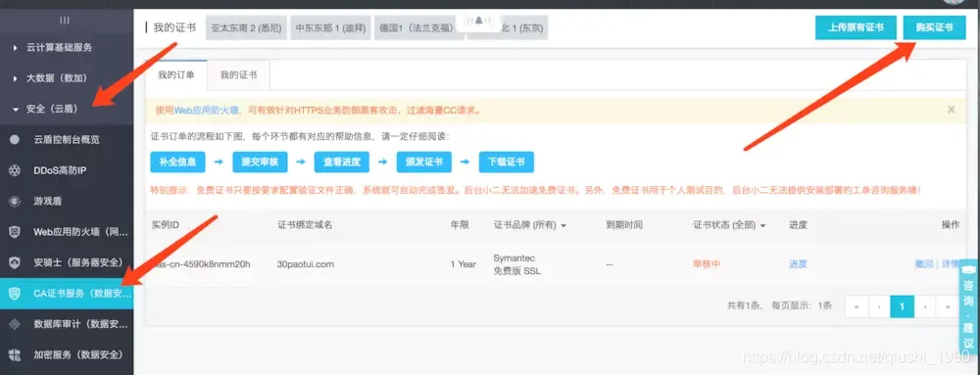980x375 pixels.
Task: Click the 1 Year cell
Action: 464,264
